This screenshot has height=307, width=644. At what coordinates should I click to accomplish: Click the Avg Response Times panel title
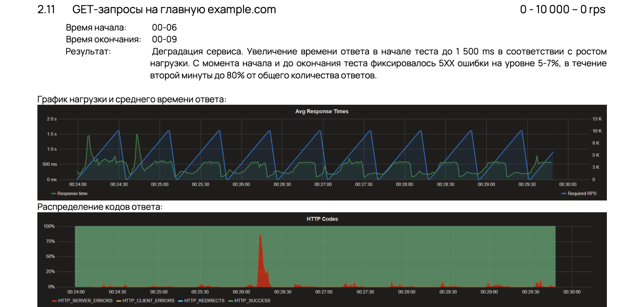click(x=322, y=111)
